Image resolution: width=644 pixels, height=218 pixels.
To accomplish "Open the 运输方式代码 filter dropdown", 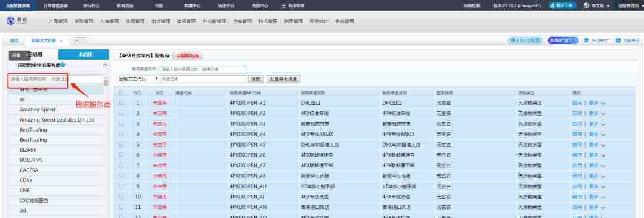I will click(138, 79).
